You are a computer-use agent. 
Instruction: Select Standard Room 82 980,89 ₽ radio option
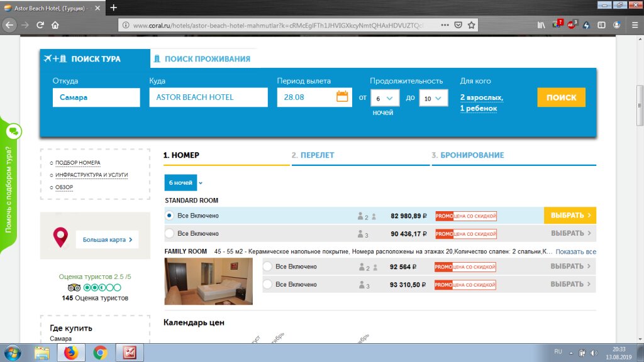169,216
